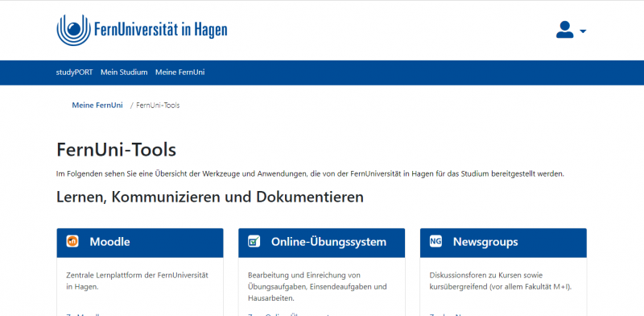Image resolution: width=644 pixels, height=316 pixels.
Task: Click the Newsgroups description Diskussionsforen zu Kursen
Action: click(x=501, y=281)
